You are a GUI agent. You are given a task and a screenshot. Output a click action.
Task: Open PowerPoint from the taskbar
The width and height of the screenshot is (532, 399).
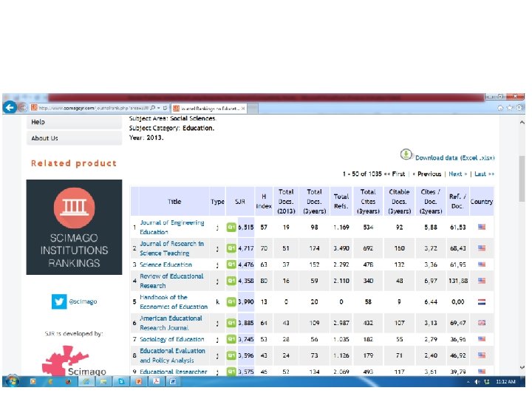click(139, 382)
